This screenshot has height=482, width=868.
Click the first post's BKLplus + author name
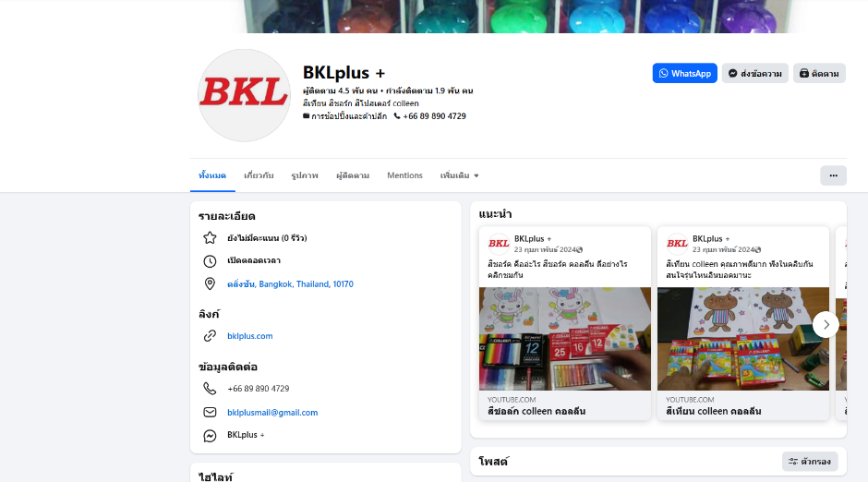(533, 238)
